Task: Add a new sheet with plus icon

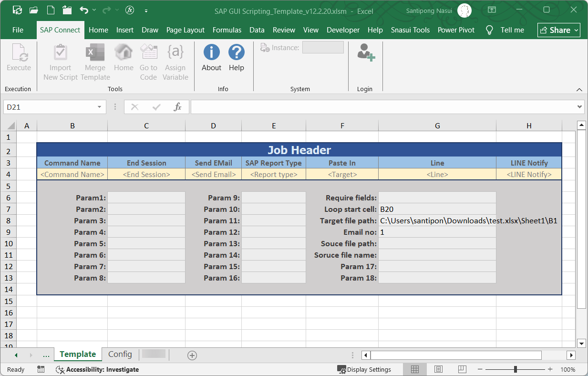Action: (x=192, y=355)
